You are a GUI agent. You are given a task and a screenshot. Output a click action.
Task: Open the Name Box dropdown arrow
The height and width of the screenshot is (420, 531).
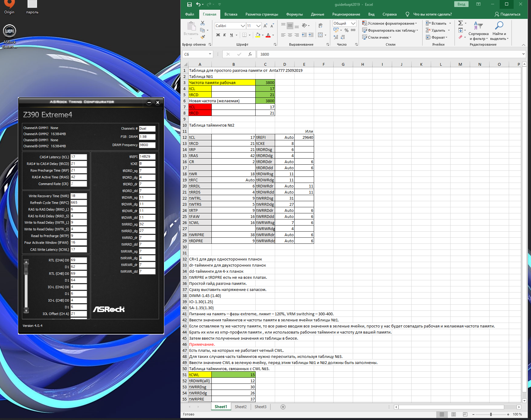pos(210,54)
